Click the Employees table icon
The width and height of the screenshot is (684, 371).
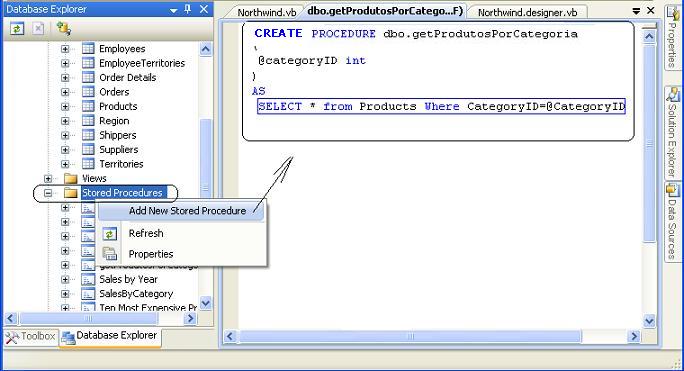[x=88, y=48]
